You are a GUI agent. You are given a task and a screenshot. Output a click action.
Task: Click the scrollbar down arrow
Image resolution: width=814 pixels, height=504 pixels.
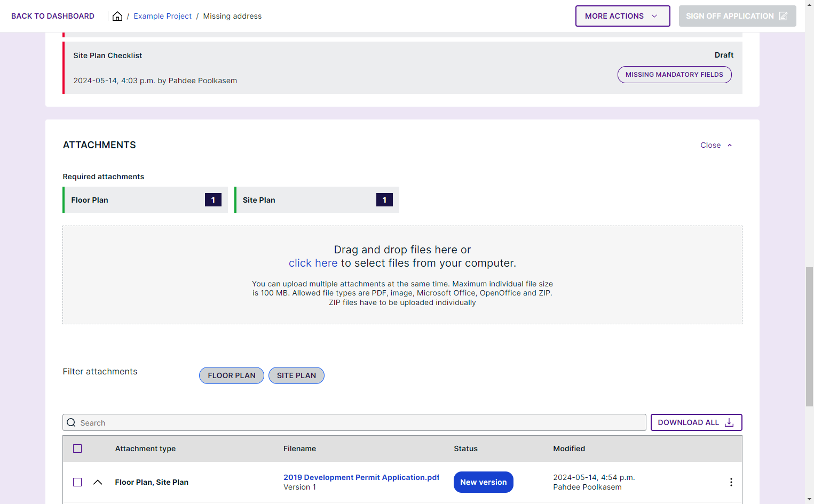click(809, 499)
